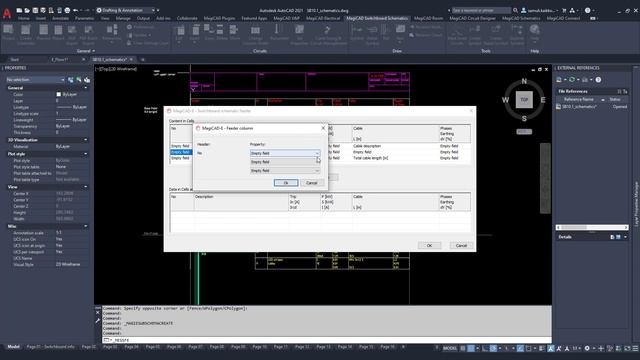Click the customization menu icon in status bar
Viewport: 640px width, 360px height.
pyautogui.click(x=636, y=348)
